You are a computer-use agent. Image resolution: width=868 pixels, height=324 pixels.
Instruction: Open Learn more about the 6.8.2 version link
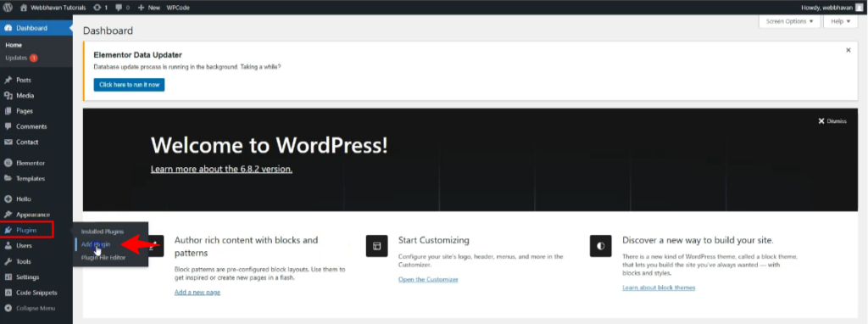[221, 169]
